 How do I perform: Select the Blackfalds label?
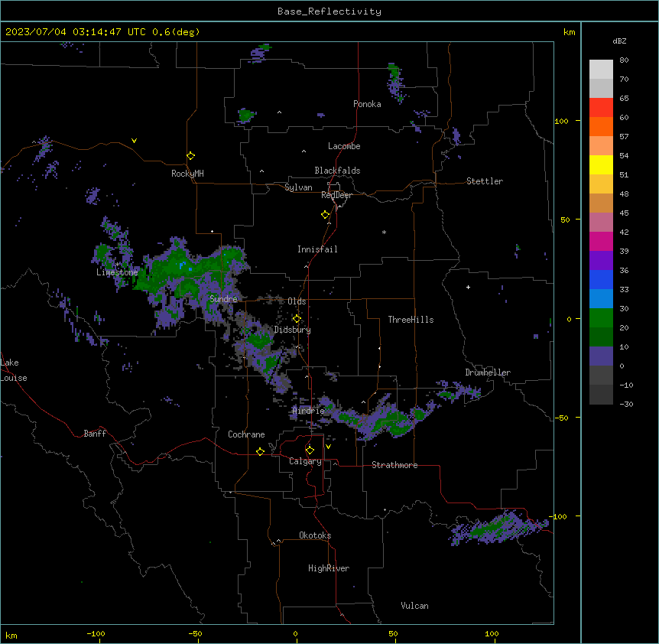click(x=337, y=171)
